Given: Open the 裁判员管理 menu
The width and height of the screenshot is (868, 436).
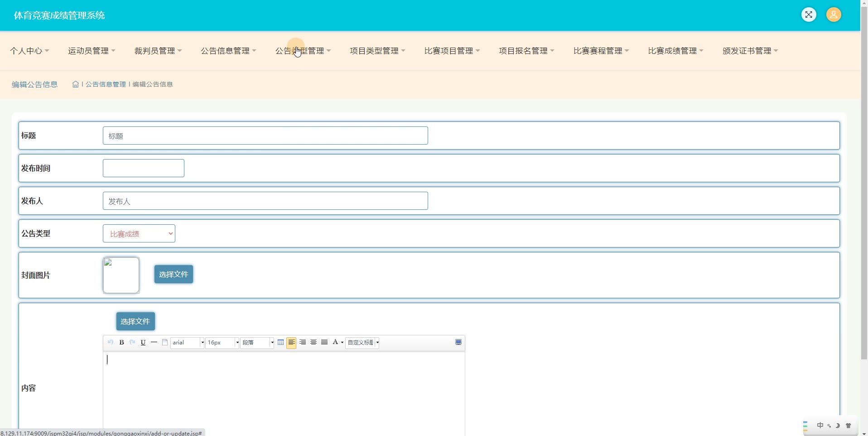Looking at the screenshot, I should [158, 51].
